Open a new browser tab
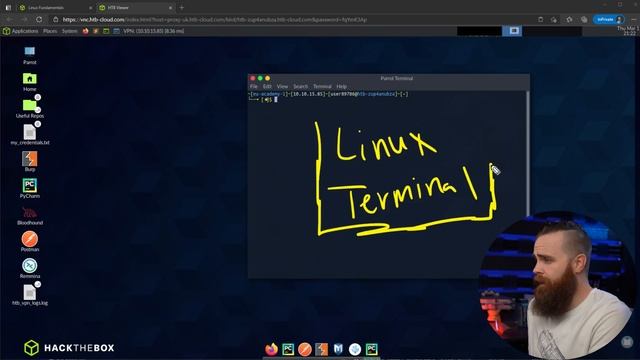The width and height of the screenshot is (640, 360). click(x=182, y=7)
